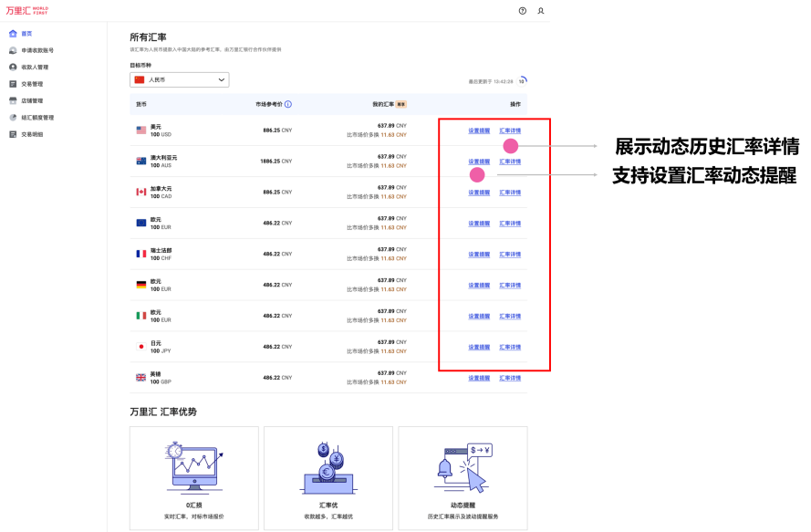
Task: Select the 0汇损 advantage card
Action: click(194, 478)
